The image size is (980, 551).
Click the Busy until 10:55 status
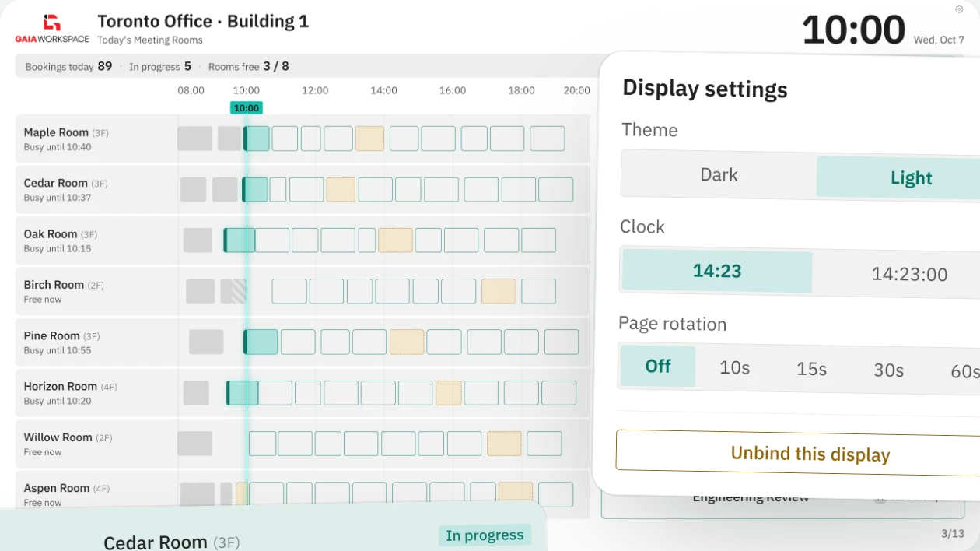coord(58,350)
